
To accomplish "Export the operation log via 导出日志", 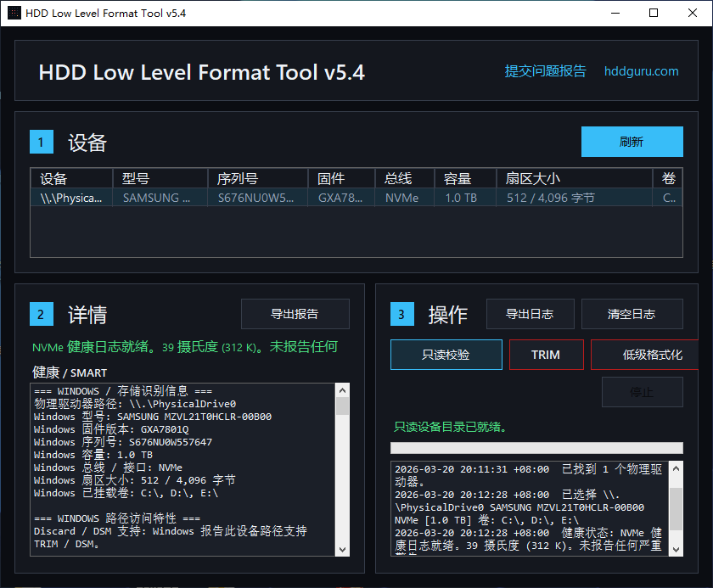I will [x=530, y=314].
